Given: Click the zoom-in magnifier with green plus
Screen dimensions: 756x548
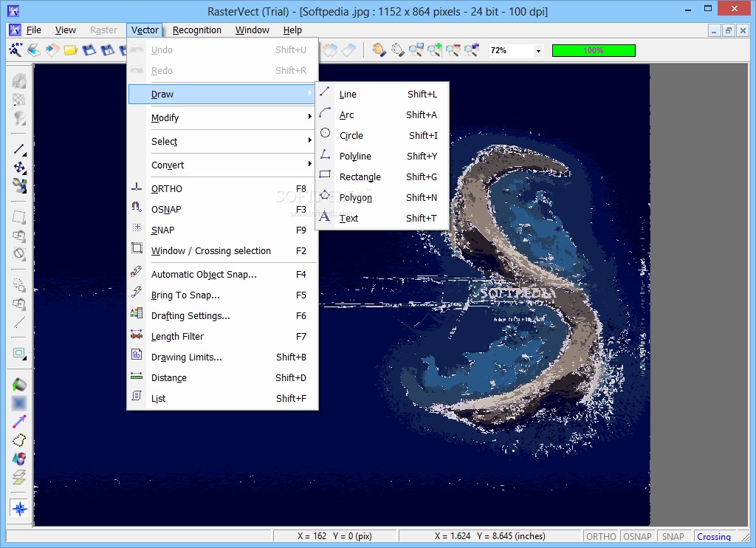Looking at the screenshot, I should pos(434,49).
